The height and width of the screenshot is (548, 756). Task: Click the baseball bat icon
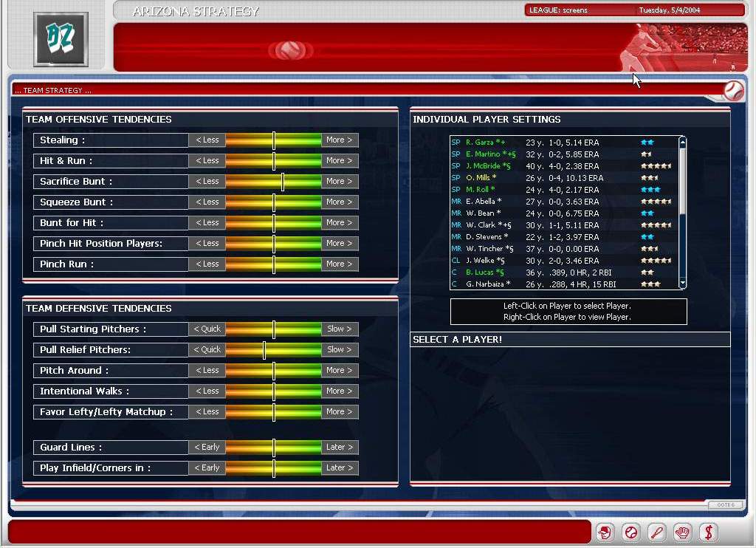pyautogui.click(x=657, y=532)
